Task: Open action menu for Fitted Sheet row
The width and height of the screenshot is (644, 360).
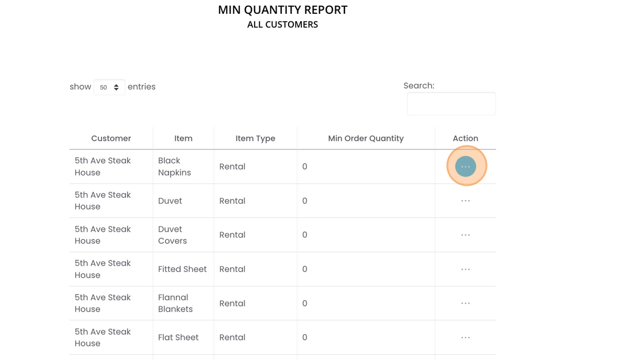Action: [466, 269]
